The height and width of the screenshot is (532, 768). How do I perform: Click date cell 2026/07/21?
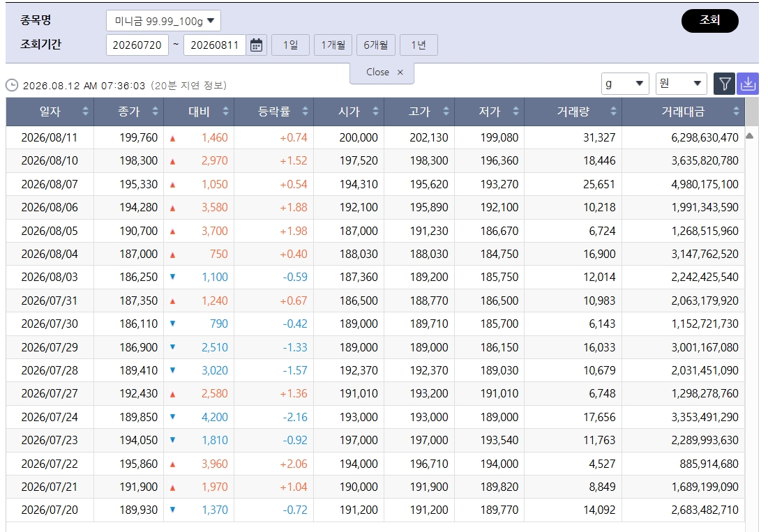50,487
